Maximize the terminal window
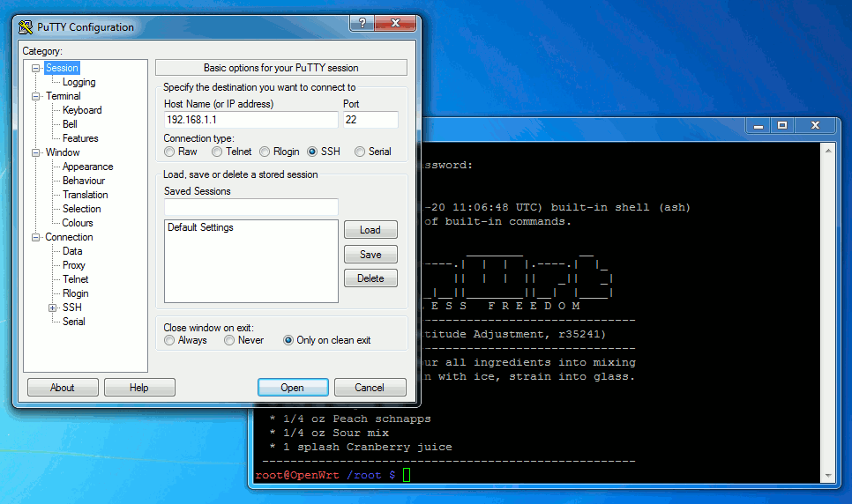This screenshot has width=852, height=504. 782,126
